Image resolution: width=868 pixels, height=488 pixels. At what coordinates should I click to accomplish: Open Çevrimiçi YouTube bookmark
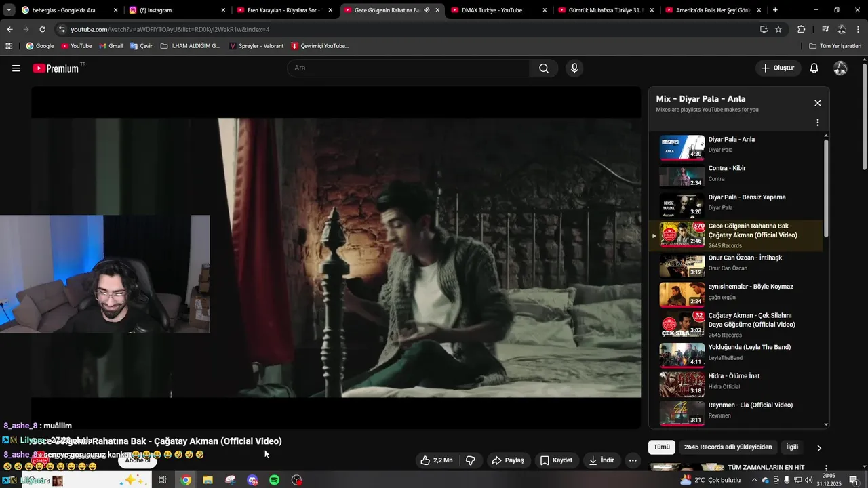pyautogui.click(x=320, y=46)
